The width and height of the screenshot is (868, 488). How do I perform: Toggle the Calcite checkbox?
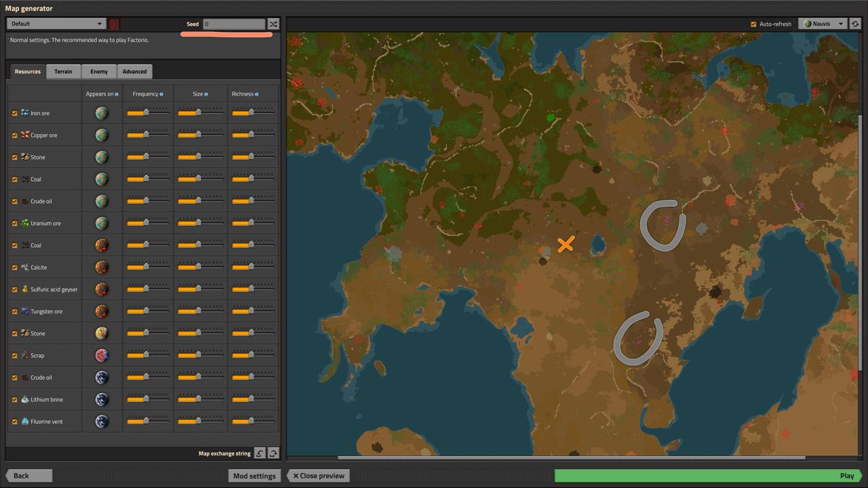tap(14, 267)
